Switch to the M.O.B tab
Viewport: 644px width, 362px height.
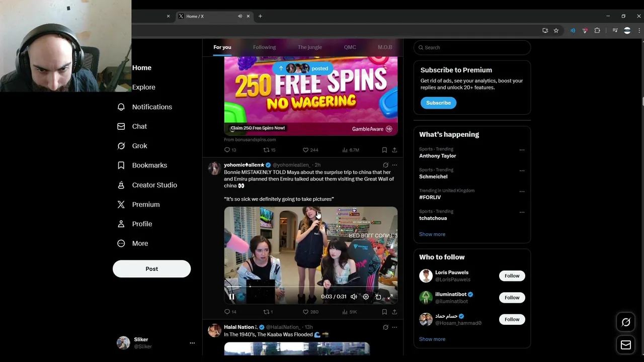click(x=385, y=47)
